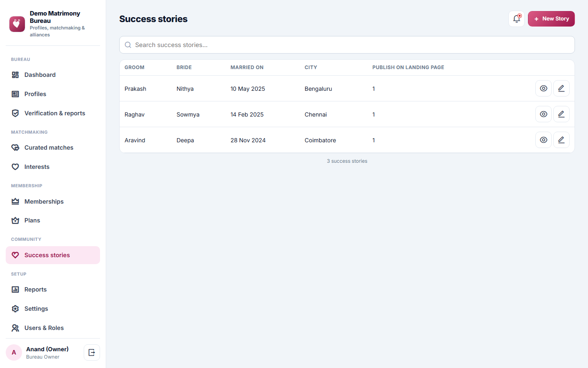This screenshot has height=368, width=588.
Task: Click the date 28 Nov 2024
Action: coord(248,140)
